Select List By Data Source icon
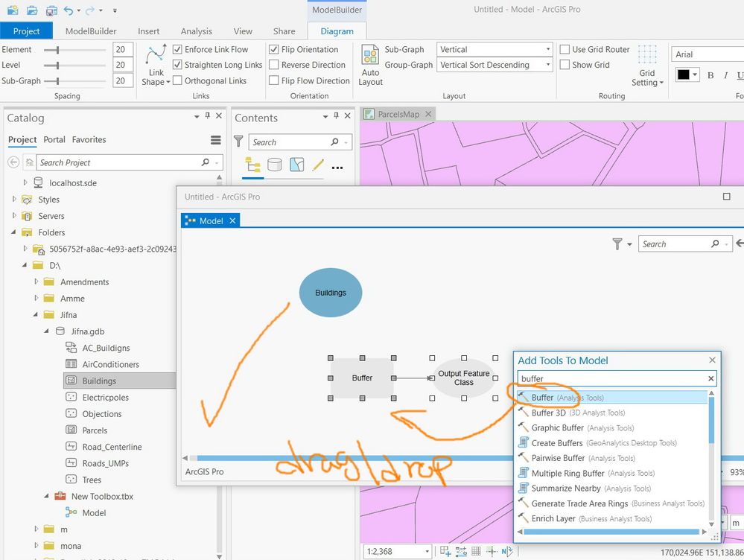Viewport: 744px width, 560px height. (275, 165)
